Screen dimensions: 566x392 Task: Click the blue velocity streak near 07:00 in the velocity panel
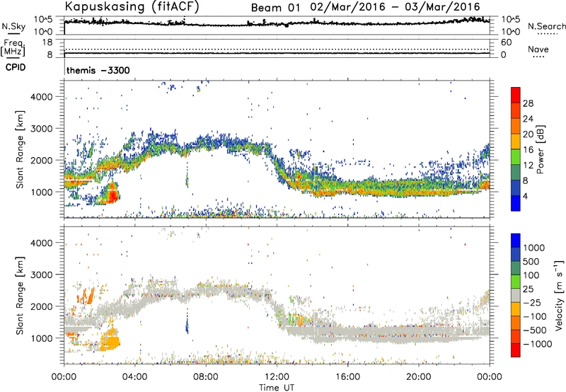[x=187, y=325]
